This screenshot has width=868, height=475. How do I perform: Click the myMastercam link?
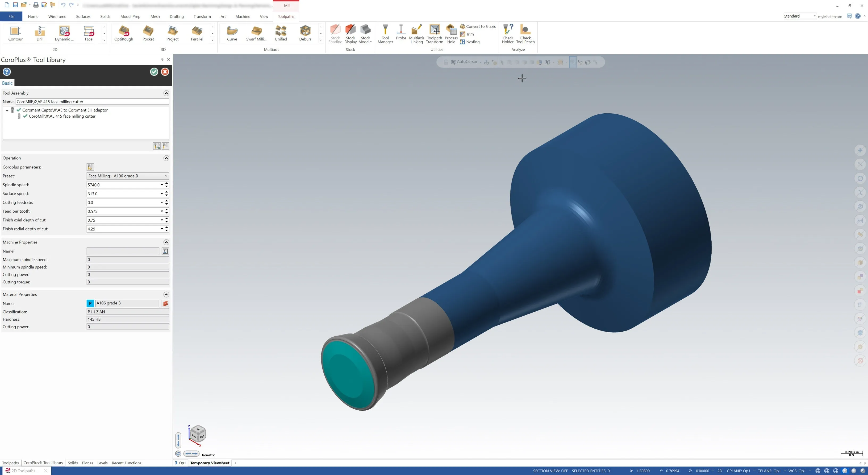tap(830, 16)
